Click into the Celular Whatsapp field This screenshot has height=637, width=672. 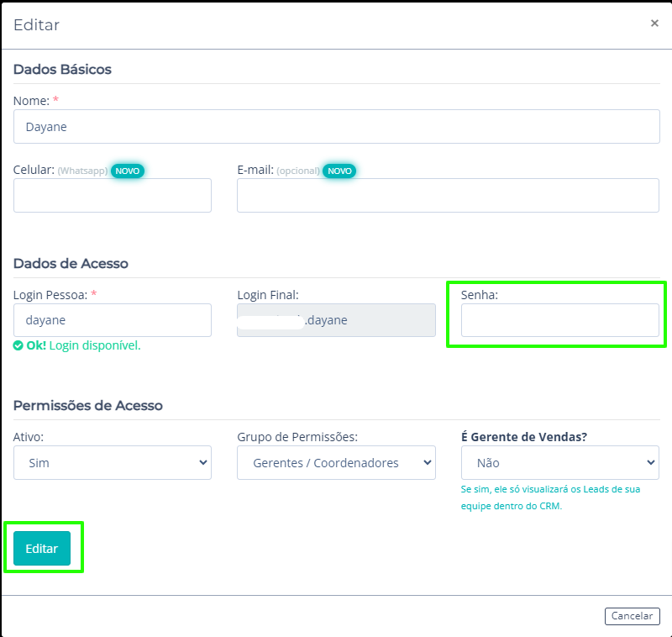(x=113, y=195)
